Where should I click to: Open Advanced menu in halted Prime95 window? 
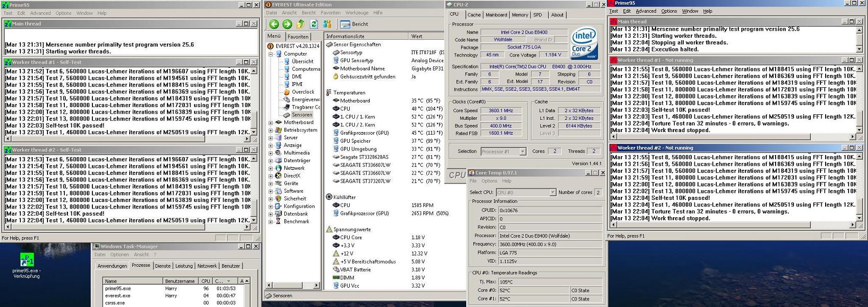coord(646,11)
